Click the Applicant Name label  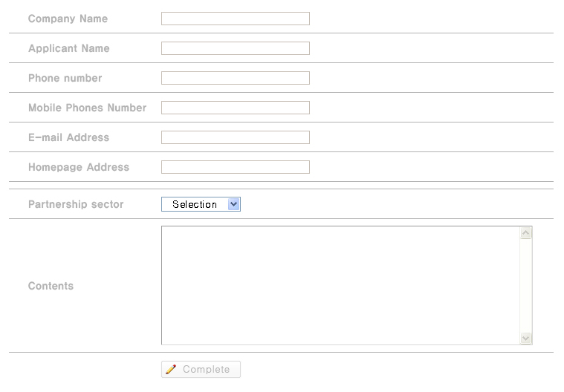[x=68, y=48]
